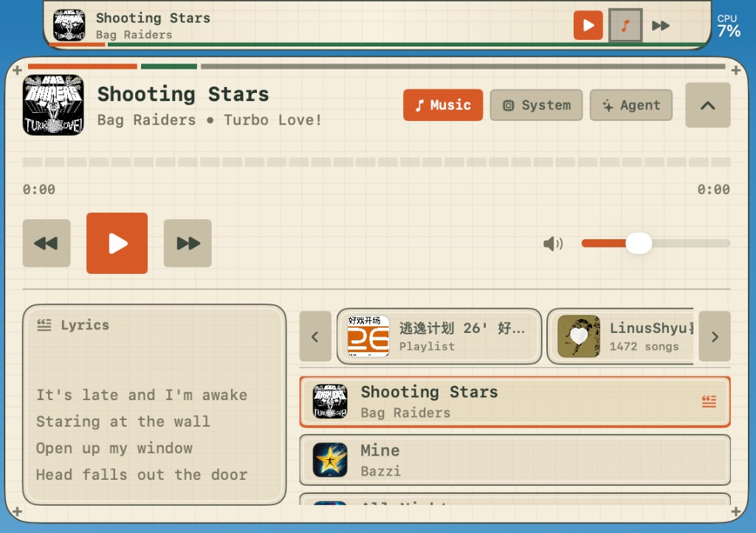The height and width of the screenshot is (533, 756).
Task: Click the green segment of the top indicator bar
Action: tap(169, 66)
